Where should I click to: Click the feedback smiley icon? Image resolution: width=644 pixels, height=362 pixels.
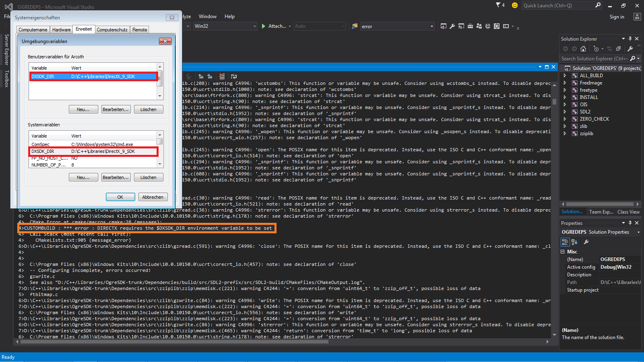pyautogui.click(x=514, y=5)
